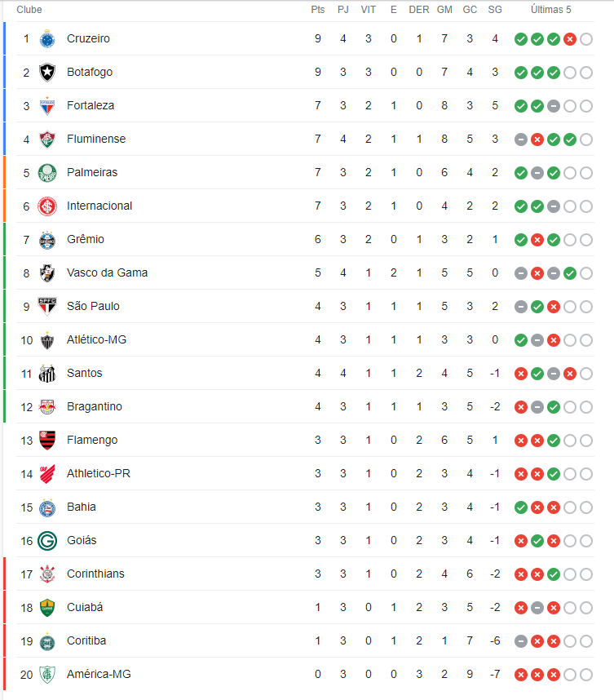Image resolution: width=614 pixels, height=700 pixels.
Task: Click the Corinthians crest icon
Action: tap(46, 574)
